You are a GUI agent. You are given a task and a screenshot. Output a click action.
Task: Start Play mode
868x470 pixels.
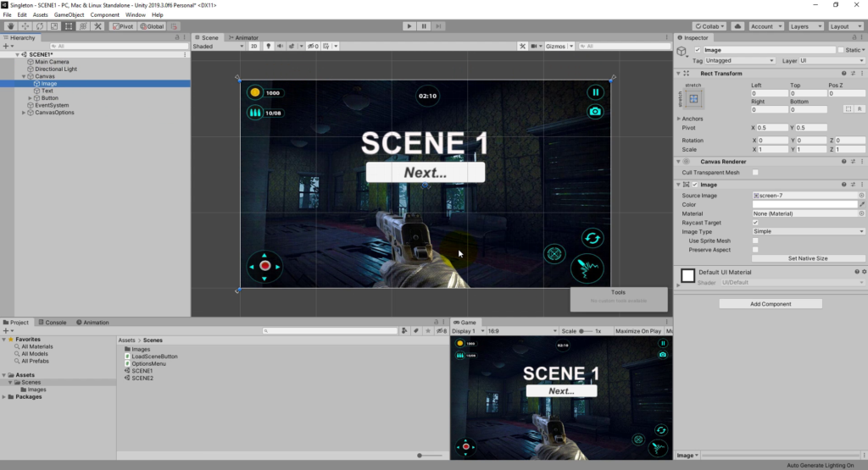pyautogui.click(x=409, y=26)
